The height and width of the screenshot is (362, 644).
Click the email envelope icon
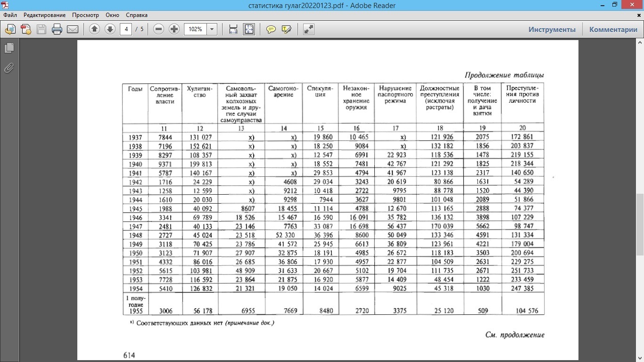pos(73,29)
